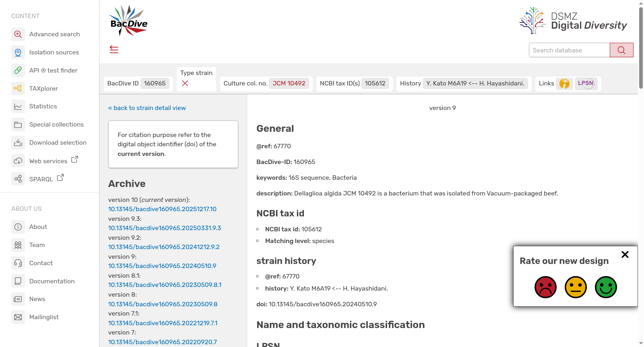Click the external link icon beside Web services

click(74, 160)
